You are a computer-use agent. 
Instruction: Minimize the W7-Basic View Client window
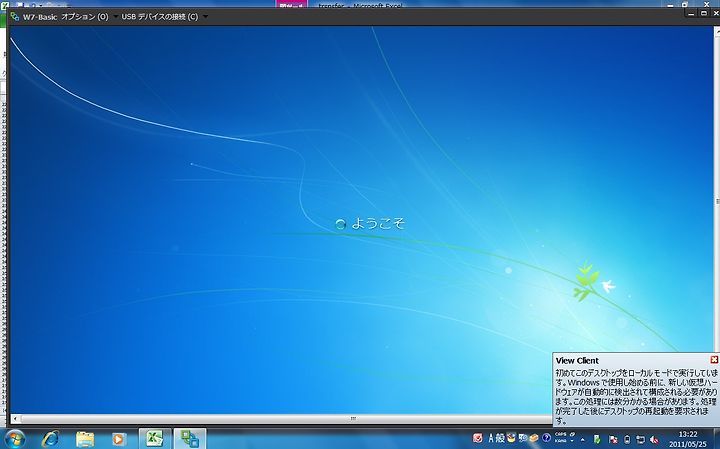tap(692, 13)
